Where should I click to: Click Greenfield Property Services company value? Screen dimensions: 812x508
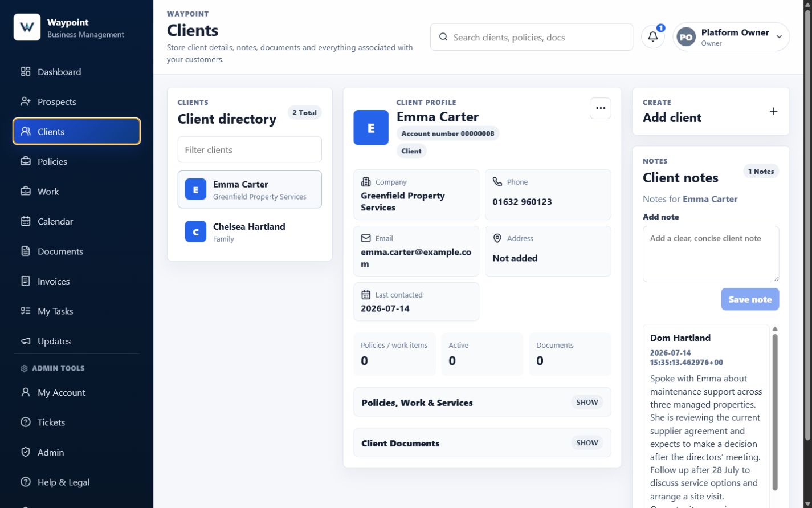click(403, 202)
